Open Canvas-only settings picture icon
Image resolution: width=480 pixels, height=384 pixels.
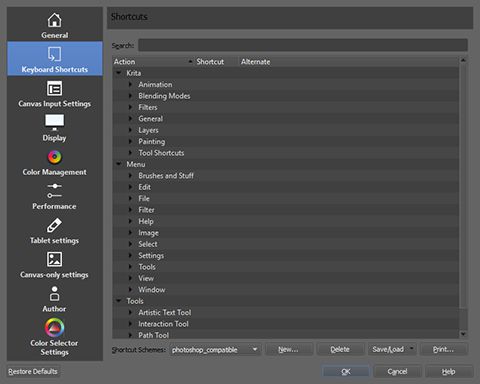pos(55,259)
